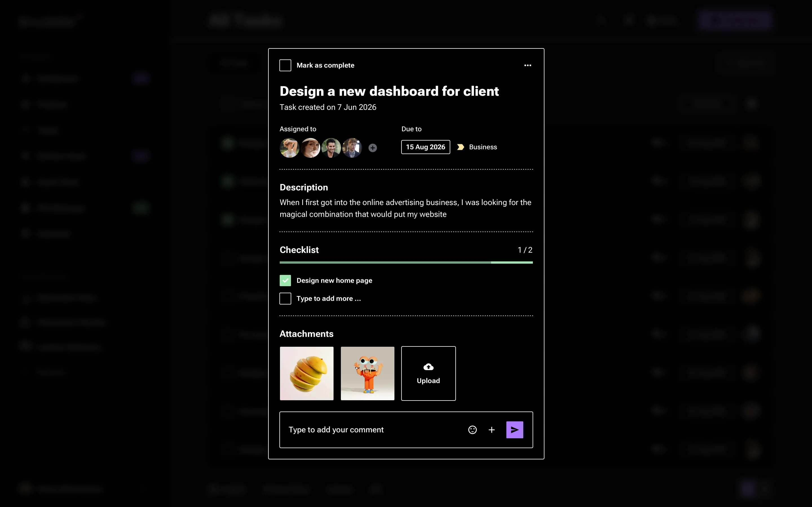812x507 pixels.
Task: Select the Business category label
Action: point(483,147)
